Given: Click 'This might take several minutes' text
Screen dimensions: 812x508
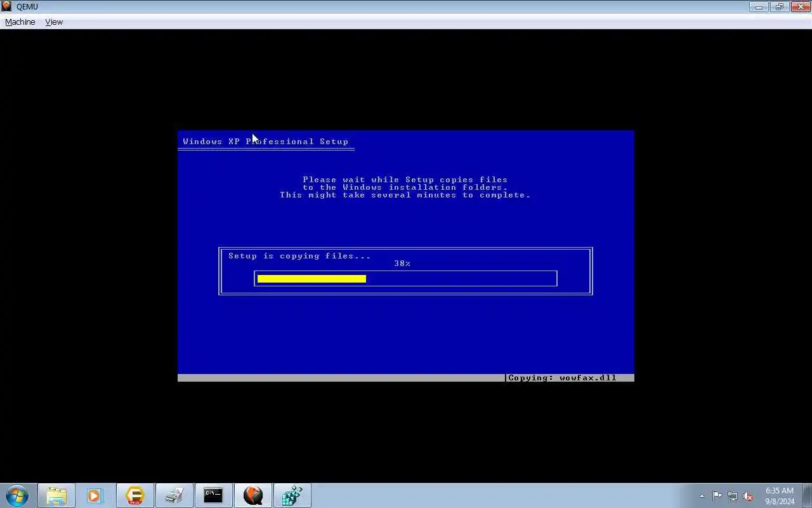Looking at the screenshot, I should [368, 195].
